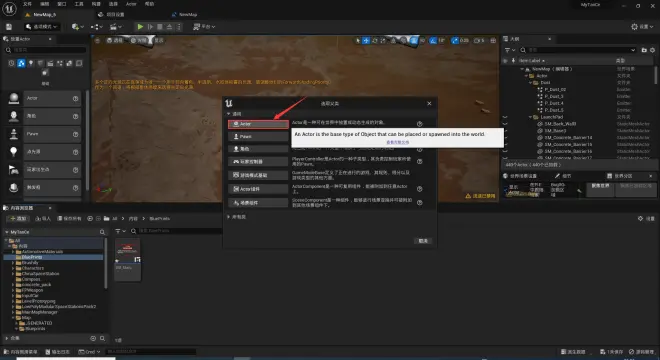Switch to the NewMap blueprint tab
660x360 pixels.
click(x=184, y=14)
